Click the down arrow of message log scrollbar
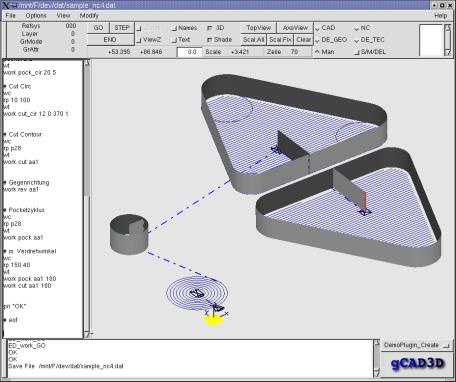The height and width of the screenshot is (382, 456). coord(377,373)
